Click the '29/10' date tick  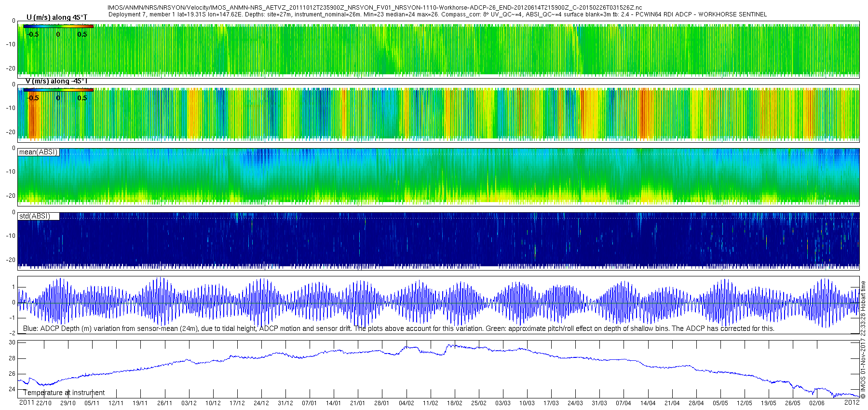[x=68, y=403]
